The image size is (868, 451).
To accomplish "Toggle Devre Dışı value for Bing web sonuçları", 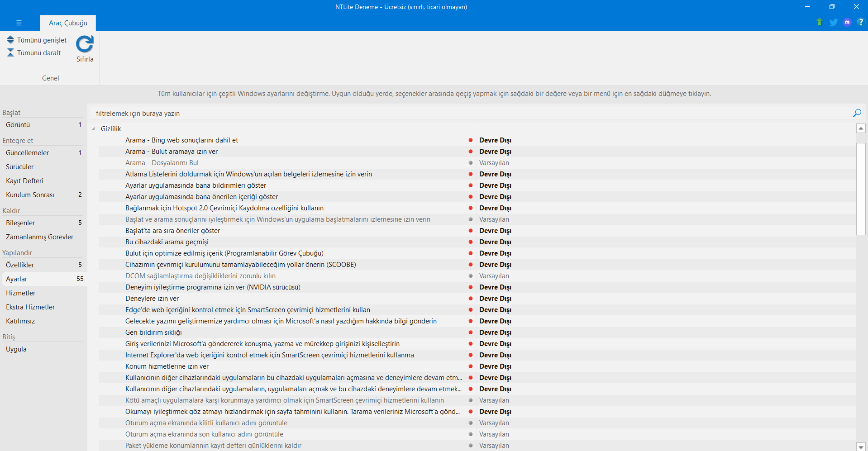I will (495, 140).
